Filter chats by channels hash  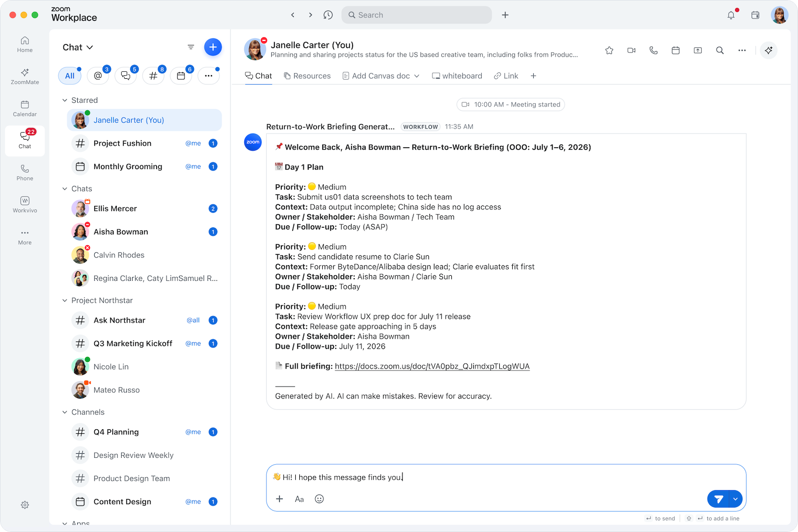(153, 76)
